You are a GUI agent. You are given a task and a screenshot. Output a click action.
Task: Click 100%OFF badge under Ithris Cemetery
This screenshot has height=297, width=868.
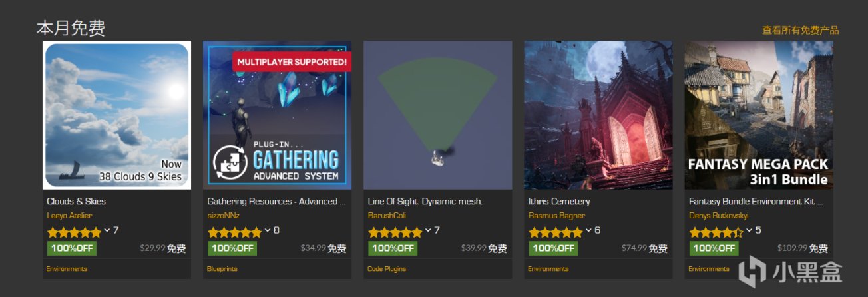click(553, 248)
